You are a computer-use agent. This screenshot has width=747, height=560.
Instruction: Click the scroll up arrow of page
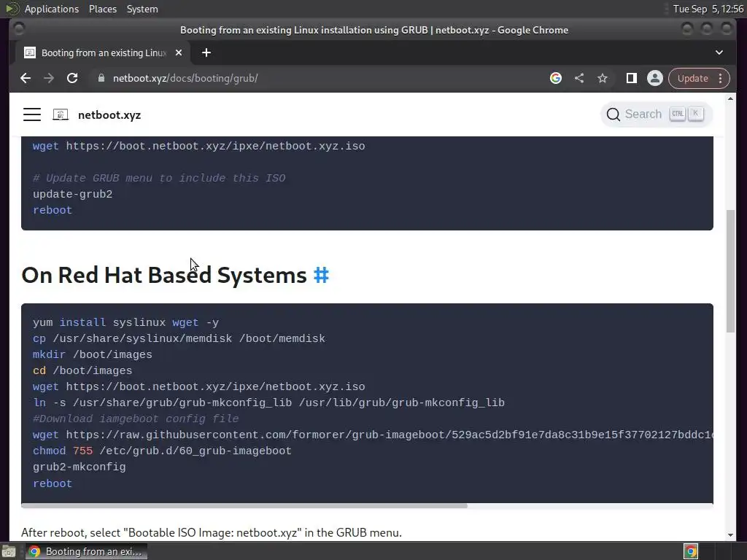[x=730, y=98]
